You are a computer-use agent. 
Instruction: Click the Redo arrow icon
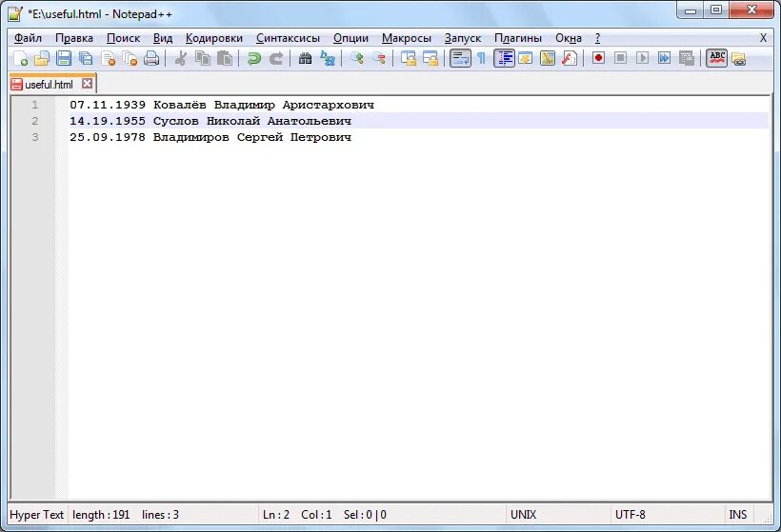tap(275, 58)
